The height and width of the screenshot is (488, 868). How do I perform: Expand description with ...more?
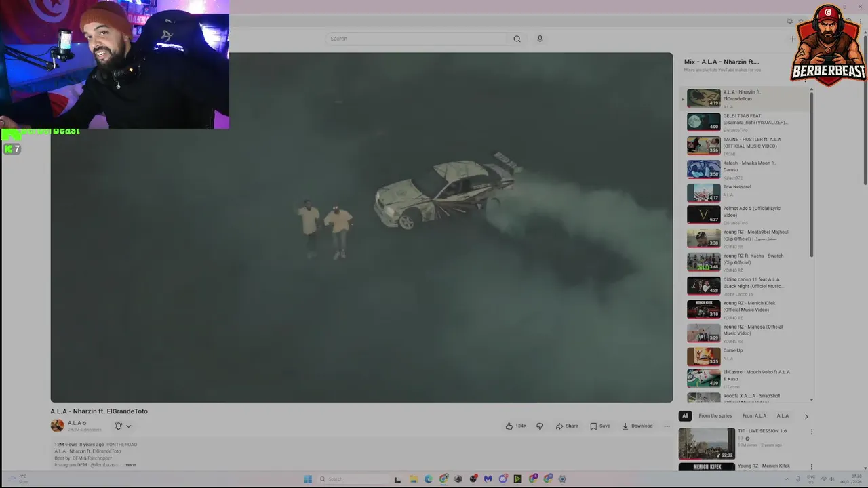(129, 465)
